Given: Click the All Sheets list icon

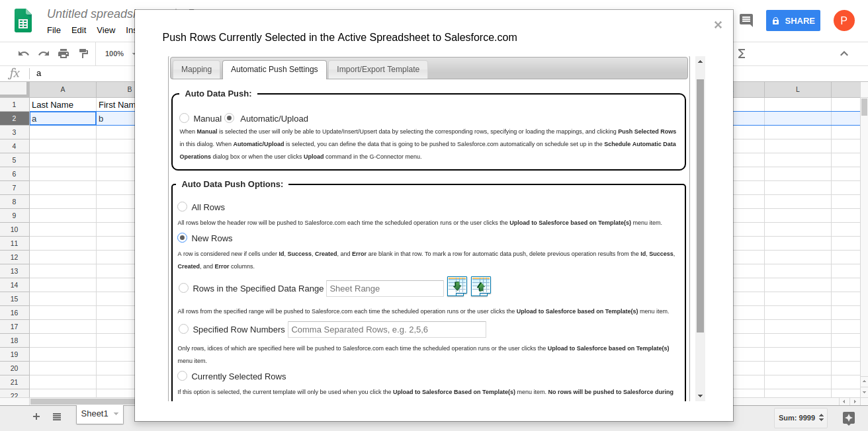Looking at the screenshot, I should point(57,416).
